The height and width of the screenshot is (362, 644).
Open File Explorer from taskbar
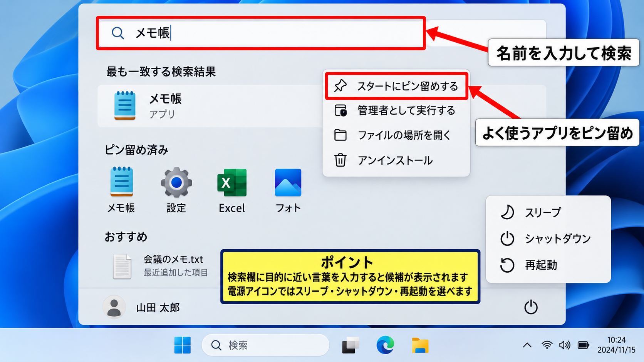click(x=420, y=345)
